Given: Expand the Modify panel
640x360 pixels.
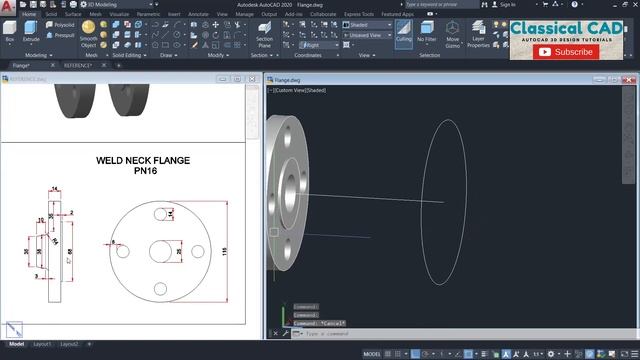Looking at the screenshot, I should [218, 55].
